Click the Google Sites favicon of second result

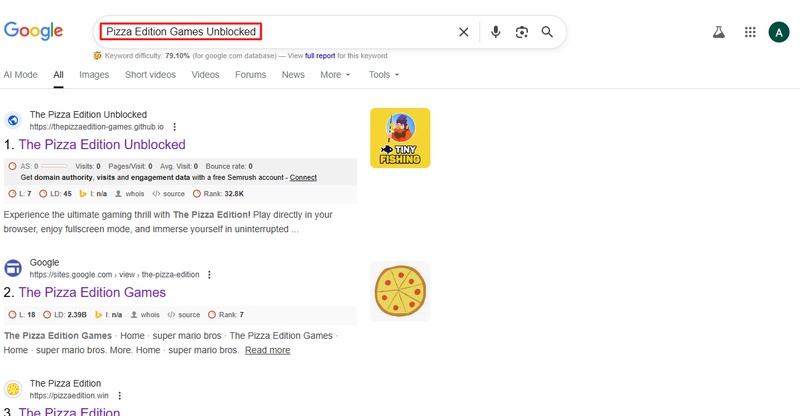13,268
